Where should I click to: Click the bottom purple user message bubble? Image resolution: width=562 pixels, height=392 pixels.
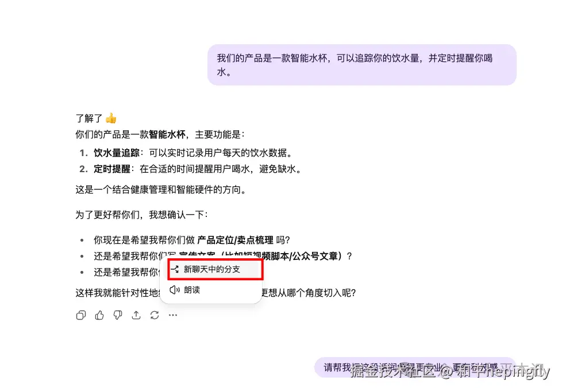415,367
